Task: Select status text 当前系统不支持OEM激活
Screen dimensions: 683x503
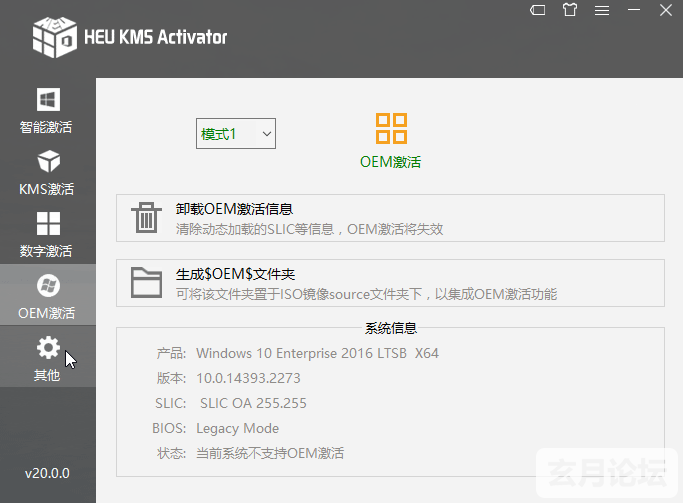Action: click(x=270, y=453)
